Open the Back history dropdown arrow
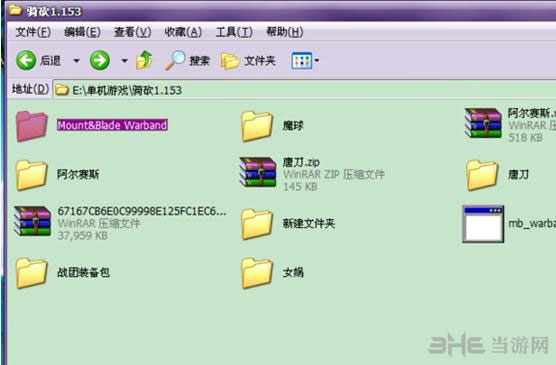 click(76, 61)
